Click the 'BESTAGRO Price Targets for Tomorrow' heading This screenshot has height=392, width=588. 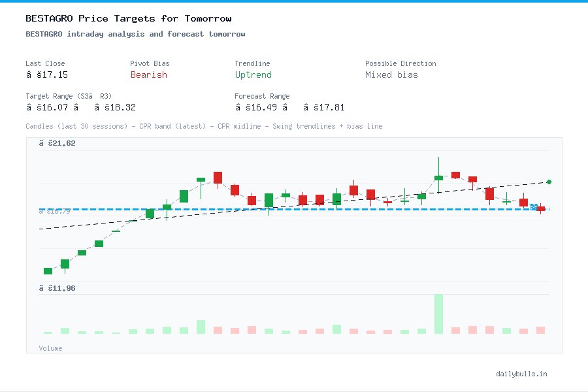pyautogui.click(x=129, y=18)
